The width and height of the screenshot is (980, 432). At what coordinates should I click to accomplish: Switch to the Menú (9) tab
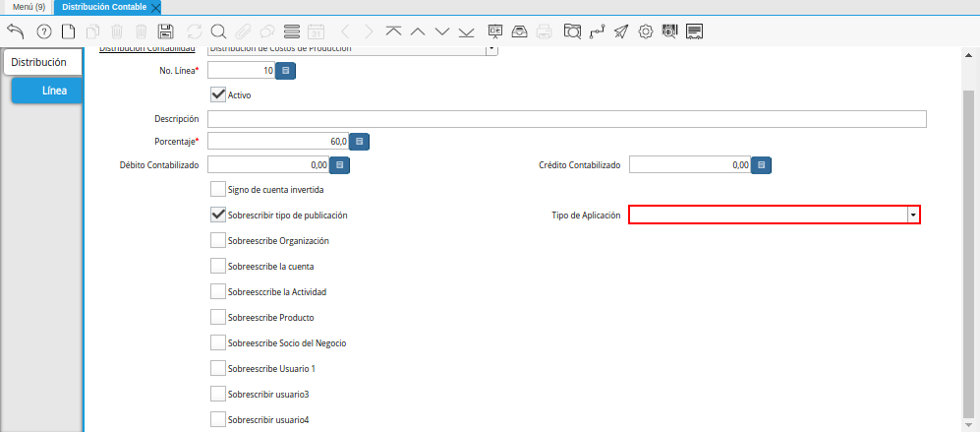29,7
